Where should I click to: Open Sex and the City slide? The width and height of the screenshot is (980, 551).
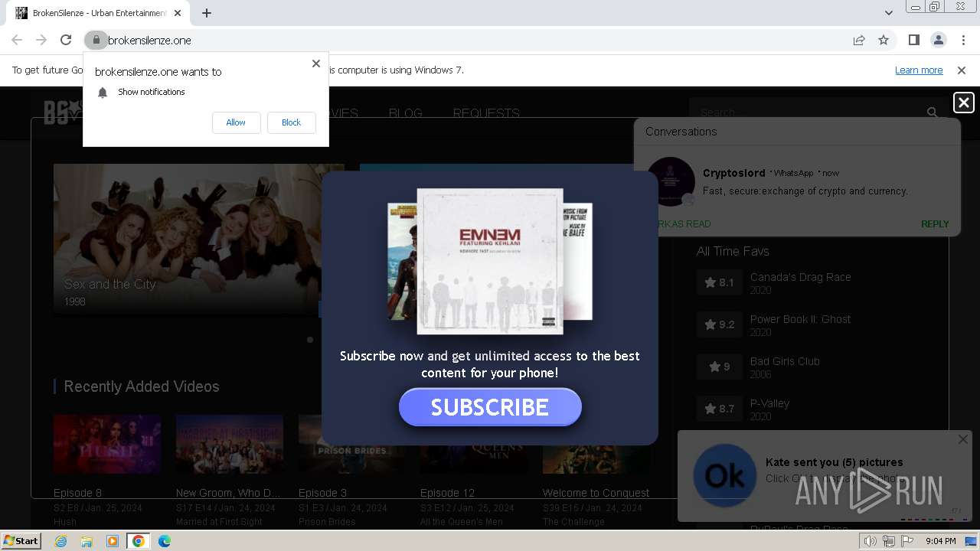[199, 239]
